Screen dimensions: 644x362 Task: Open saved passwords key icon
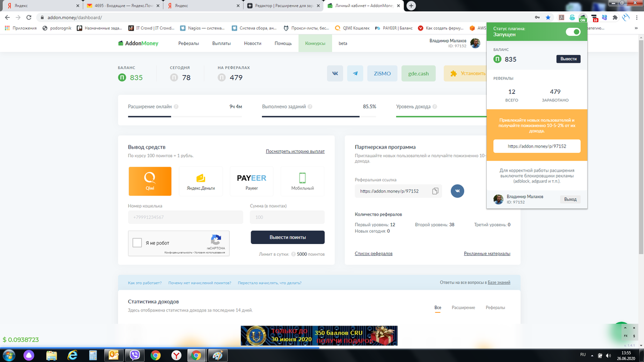(x=537, y=17)
